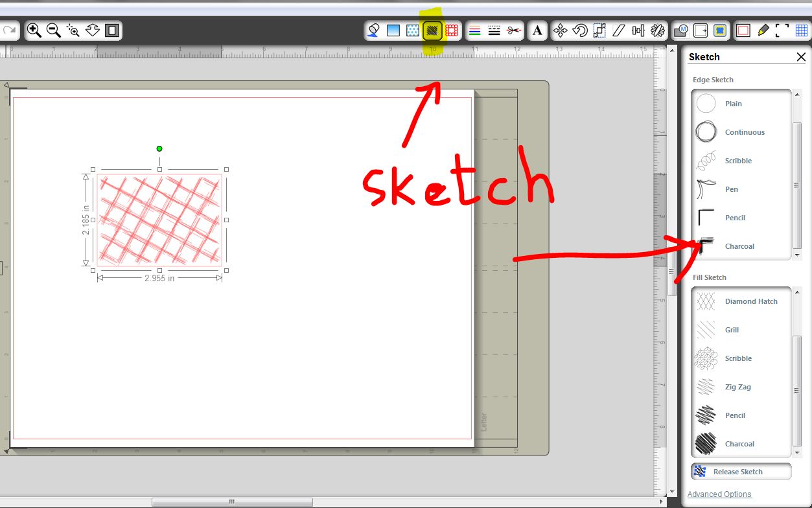Open the Grid settings icon
The width and height of the screenshot is (812, 508).
802,30
